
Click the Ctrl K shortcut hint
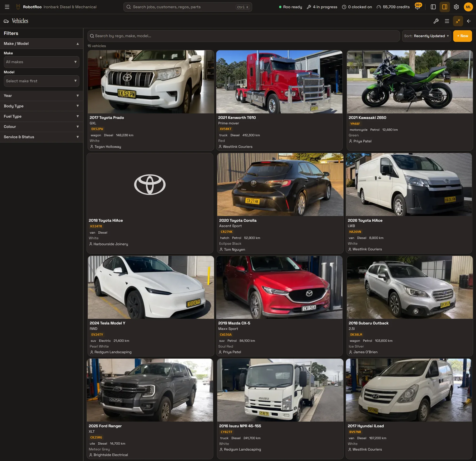(x=243, y=7)
